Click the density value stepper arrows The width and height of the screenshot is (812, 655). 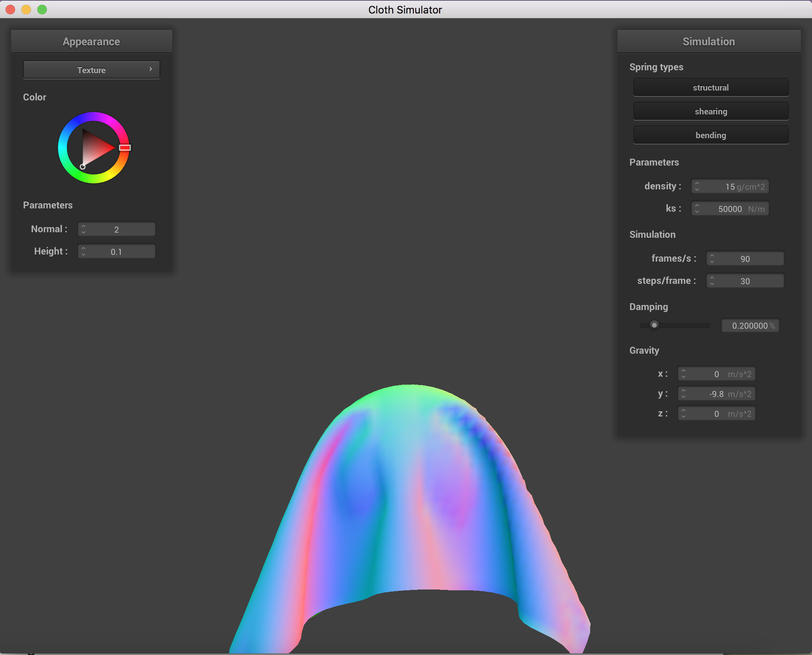(697, 186)
